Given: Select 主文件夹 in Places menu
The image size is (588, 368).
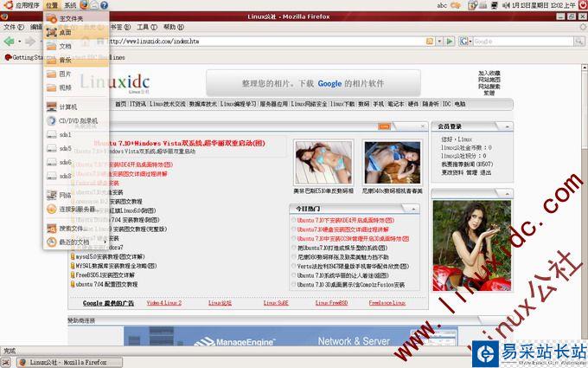Looking at the screenshot, I should (x=76, y=18).
